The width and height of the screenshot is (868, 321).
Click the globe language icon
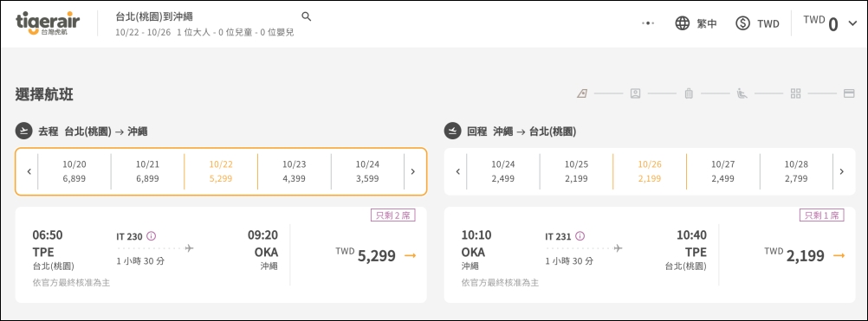[x=682, y=23]
